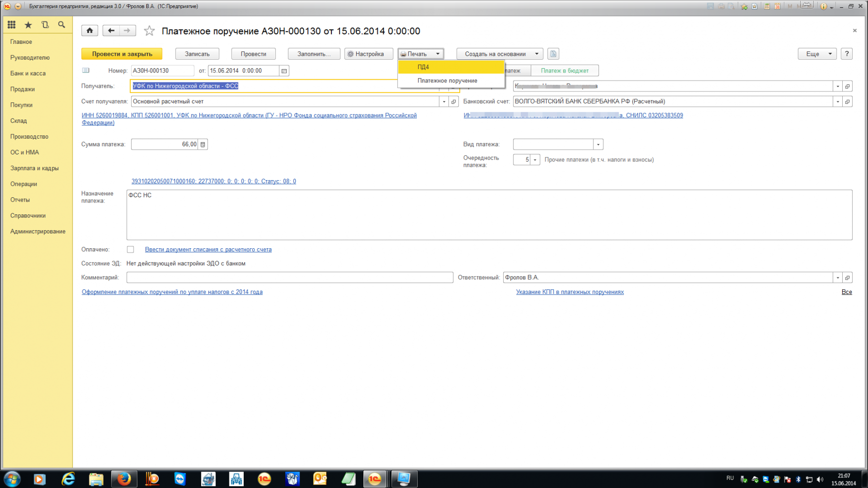Open the payer organization record icon

847,86
